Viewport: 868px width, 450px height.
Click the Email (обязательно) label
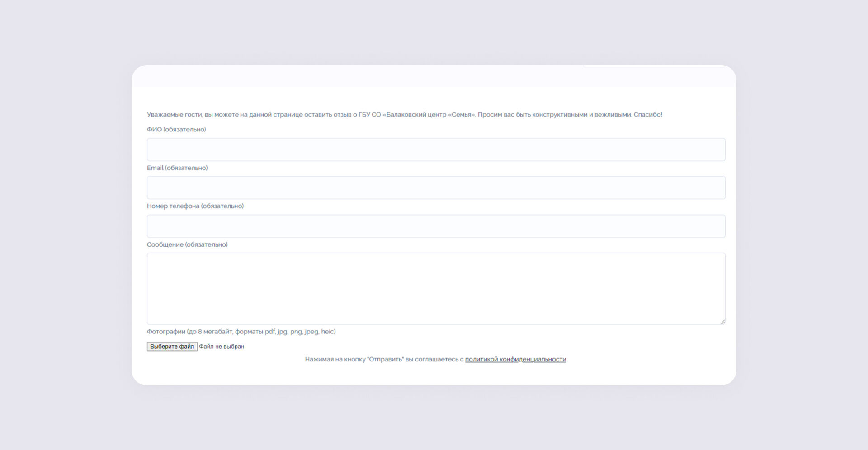(177, 168)
